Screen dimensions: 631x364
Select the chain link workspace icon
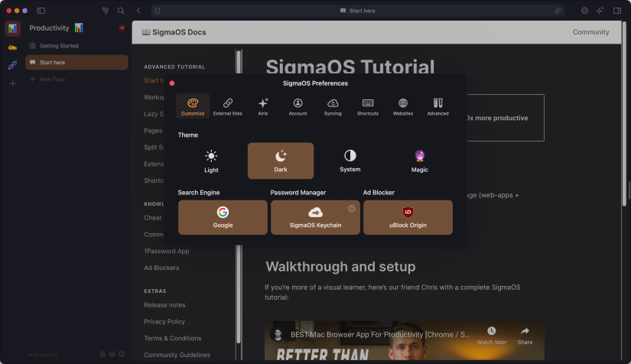click(x=12, y=65)
